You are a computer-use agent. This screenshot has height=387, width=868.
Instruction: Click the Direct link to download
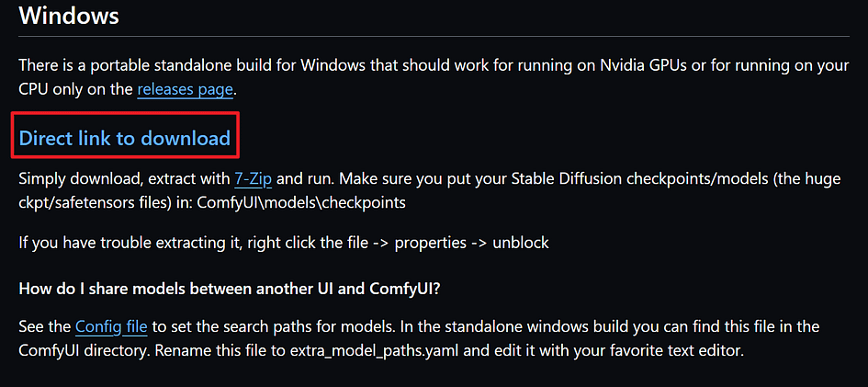pyautogui.click(x=125, y=138)
